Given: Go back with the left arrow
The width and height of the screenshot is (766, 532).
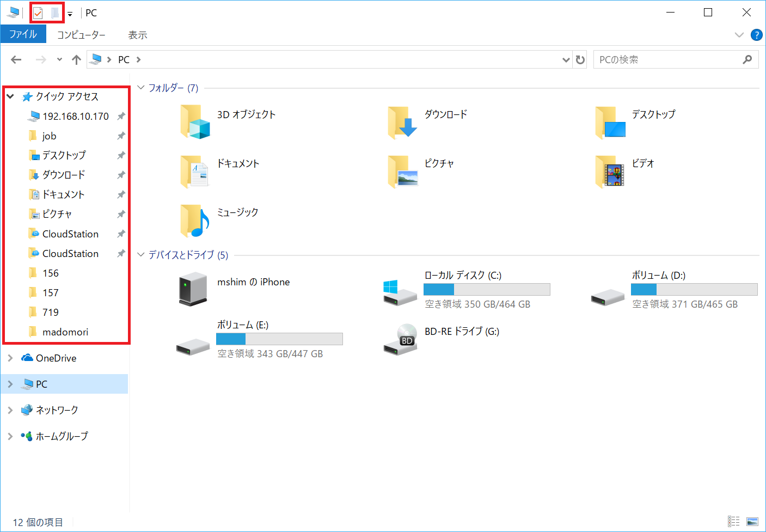Looking at the screenshot, I should click(x=16, y=59).
